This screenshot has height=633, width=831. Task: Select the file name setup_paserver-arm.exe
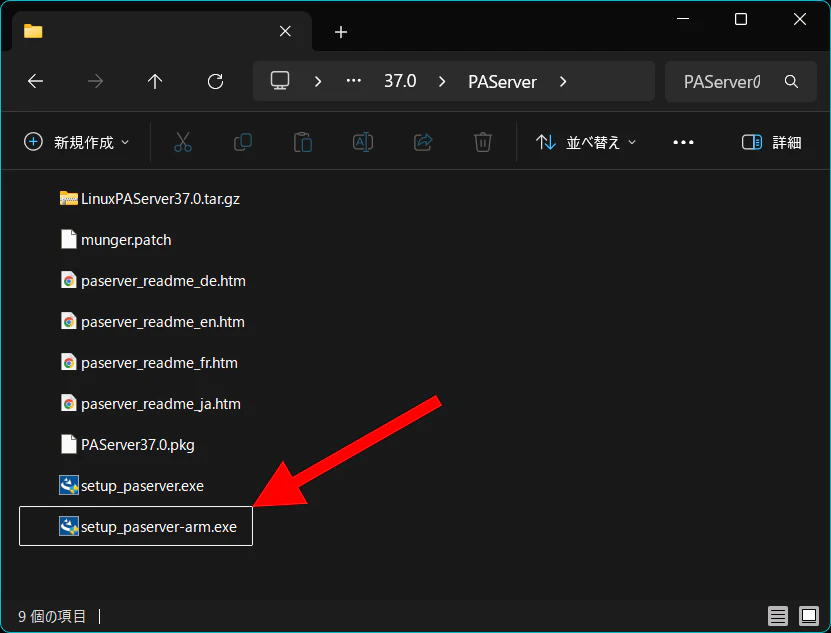[x=158, y=527]
